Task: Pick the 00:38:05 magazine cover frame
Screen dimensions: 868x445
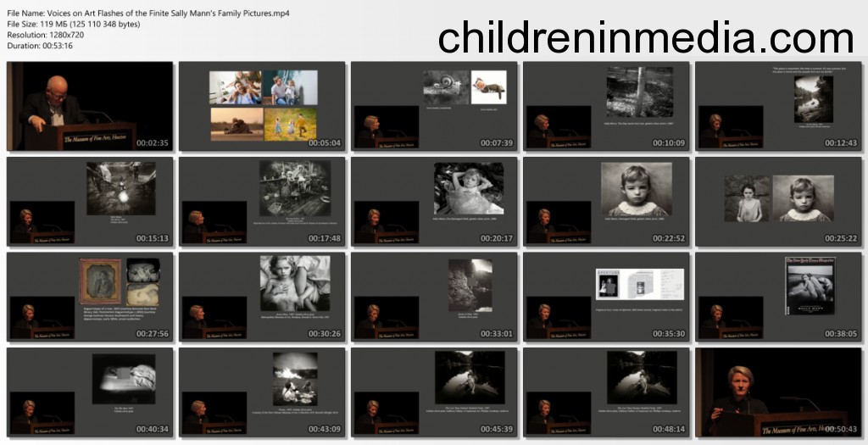Action: (778, 298)
